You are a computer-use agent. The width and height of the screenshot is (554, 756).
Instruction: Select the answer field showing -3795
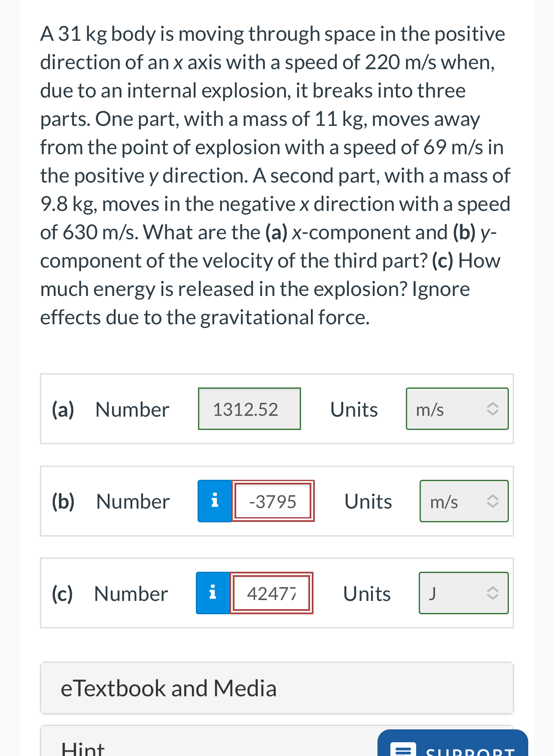(x=273, y=500)
